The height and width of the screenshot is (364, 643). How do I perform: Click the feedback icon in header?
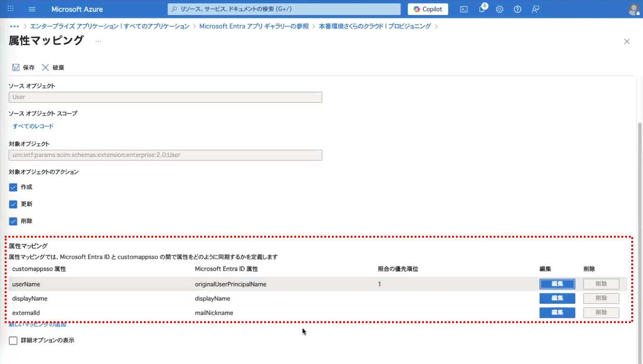[x=535, y=9]
